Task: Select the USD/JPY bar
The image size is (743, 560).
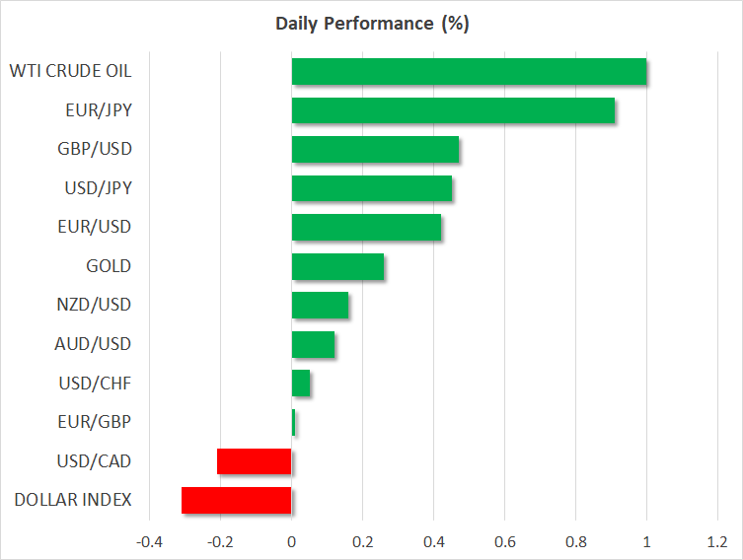Action: pyautogui.click(x=371, y=188)
